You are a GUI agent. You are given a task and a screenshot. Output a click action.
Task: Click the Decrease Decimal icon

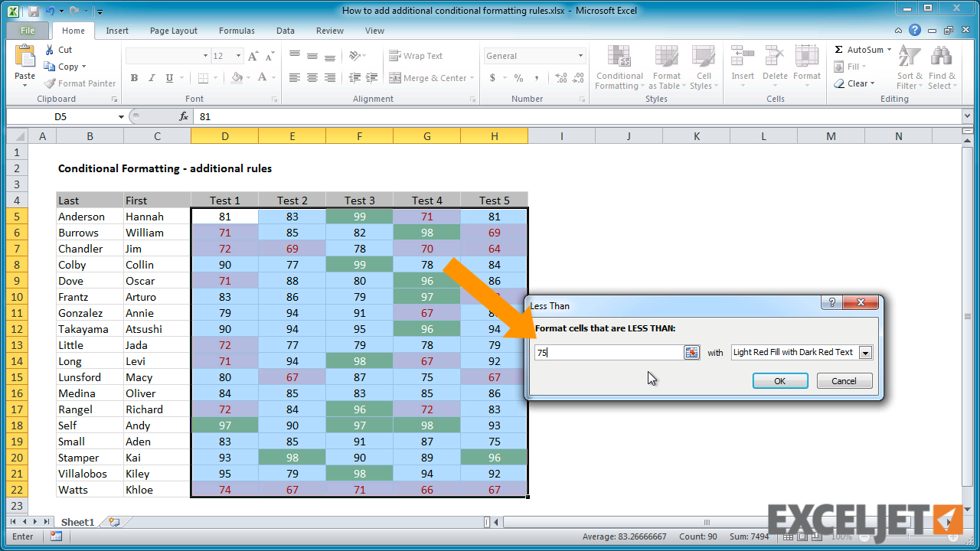579,78
